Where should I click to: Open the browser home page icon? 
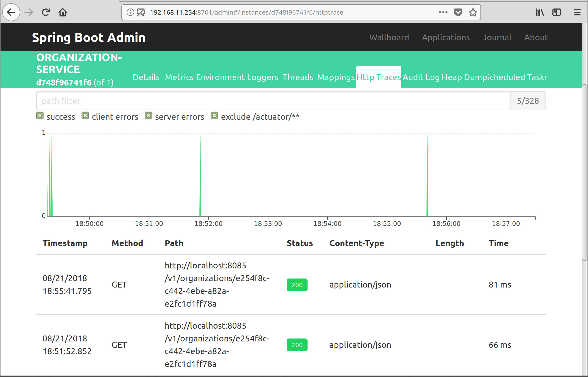point(63,12)
